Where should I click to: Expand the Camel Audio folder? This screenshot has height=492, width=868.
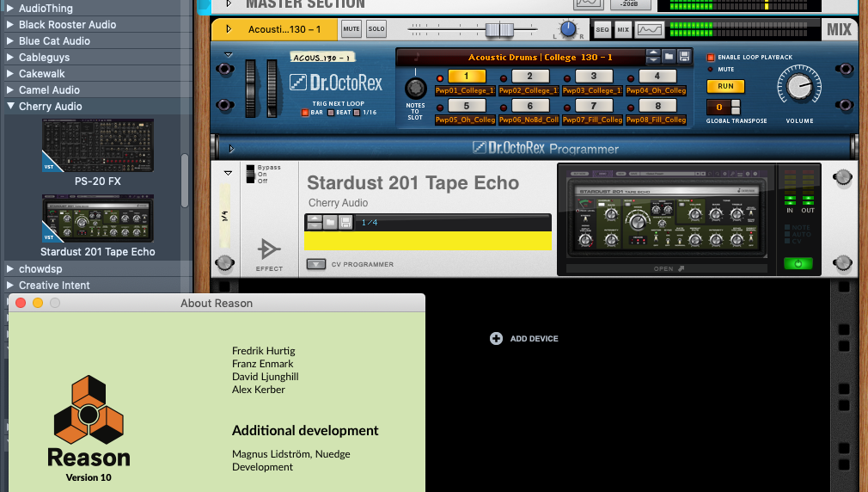click(x=10, y=89)
